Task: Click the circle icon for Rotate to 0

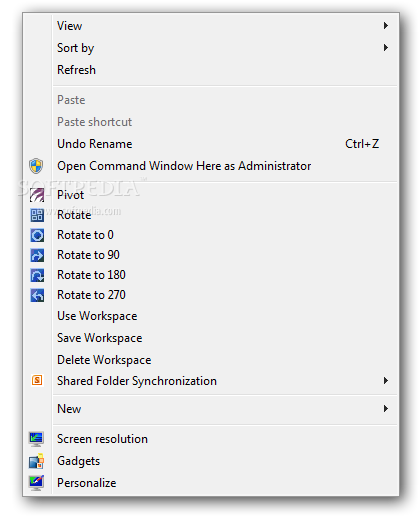Action: tap(37, 235)
